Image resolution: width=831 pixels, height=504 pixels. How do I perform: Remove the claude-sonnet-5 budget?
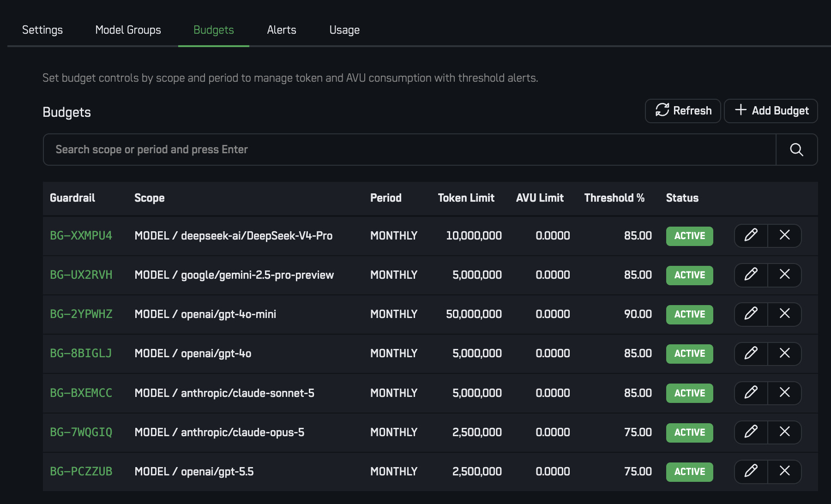pyautogui.click(x=785, y=393)
